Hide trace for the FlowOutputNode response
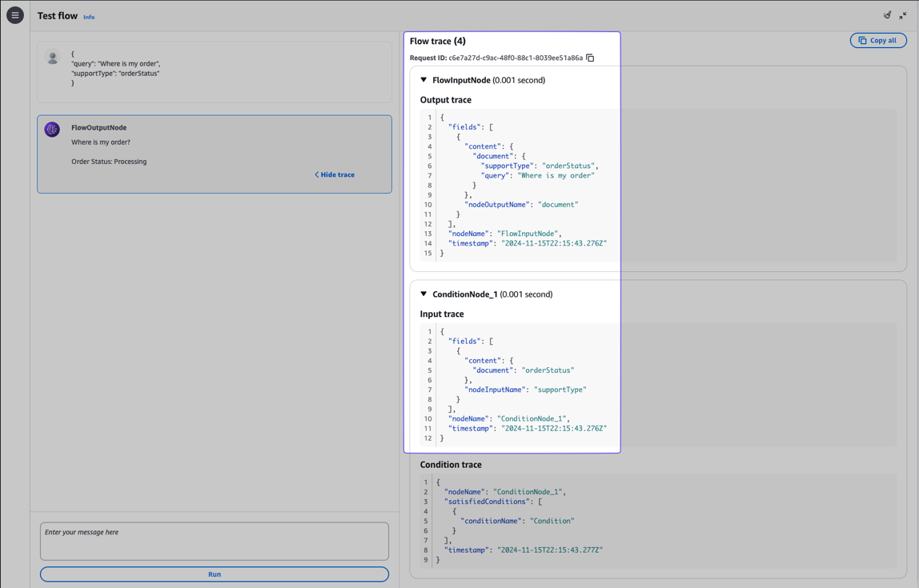This screenshot has height=588, width=919. pyautogui.click(x=335, y=174)
